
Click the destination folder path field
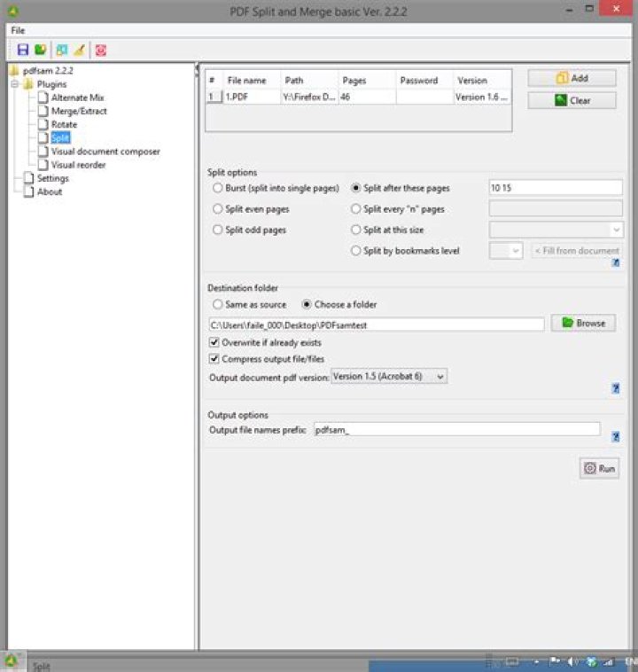[377, 324]
